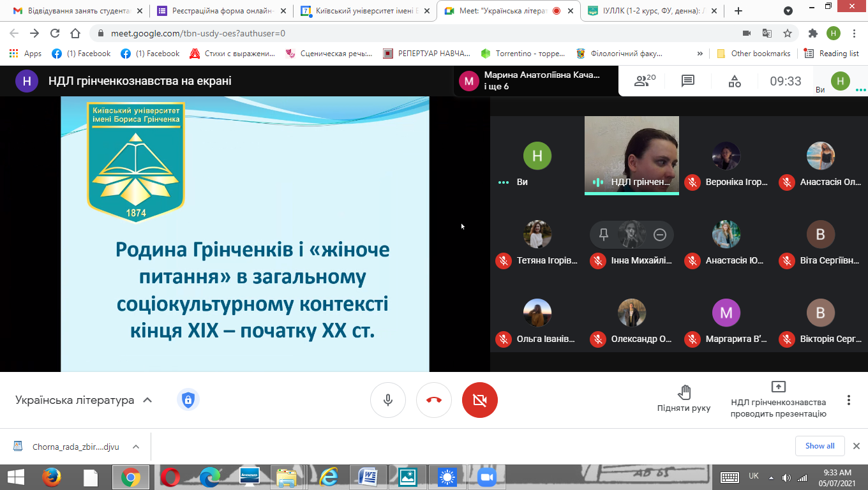Remove participant Інна Михайлівна with minus icon
The image size is (868, 490).
click(x=660, y=235)
